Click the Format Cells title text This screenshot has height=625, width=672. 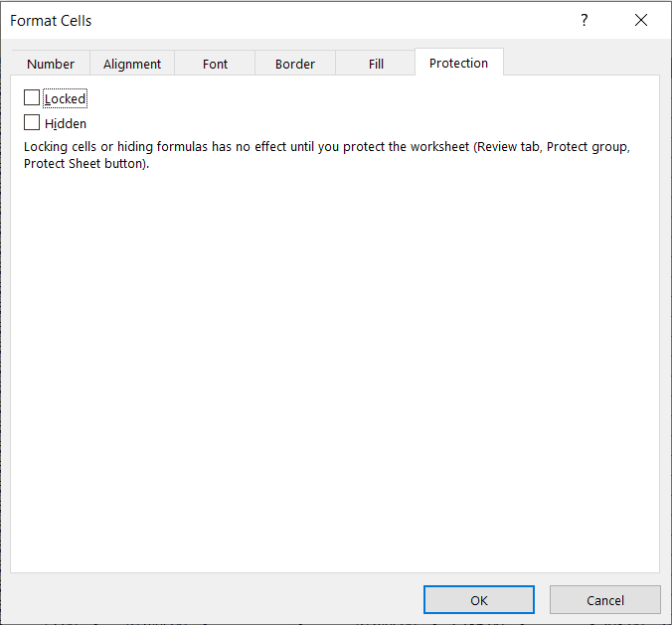click(51, 20)
